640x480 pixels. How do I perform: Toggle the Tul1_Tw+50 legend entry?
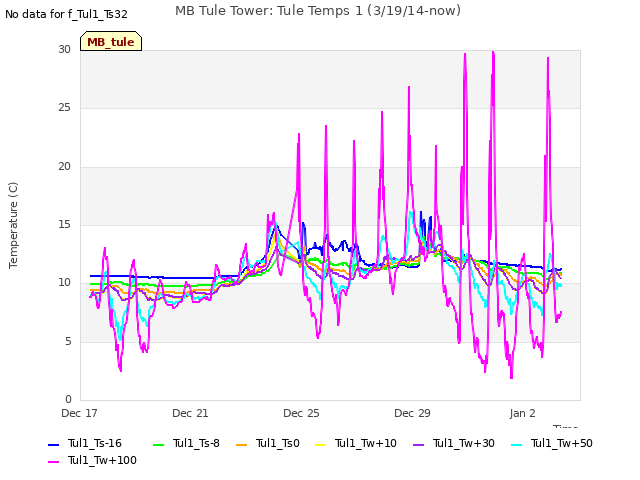coord(552,443)
